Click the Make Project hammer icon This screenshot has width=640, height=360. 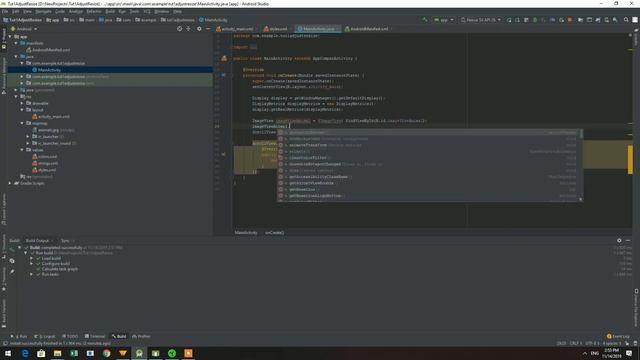click(425, 20)
